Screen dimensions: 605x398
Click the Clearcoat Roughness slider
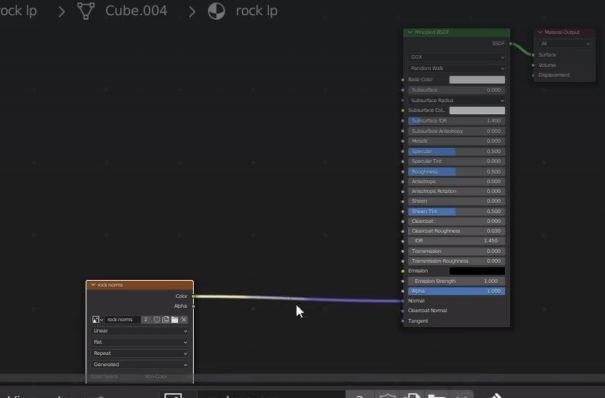456,231
